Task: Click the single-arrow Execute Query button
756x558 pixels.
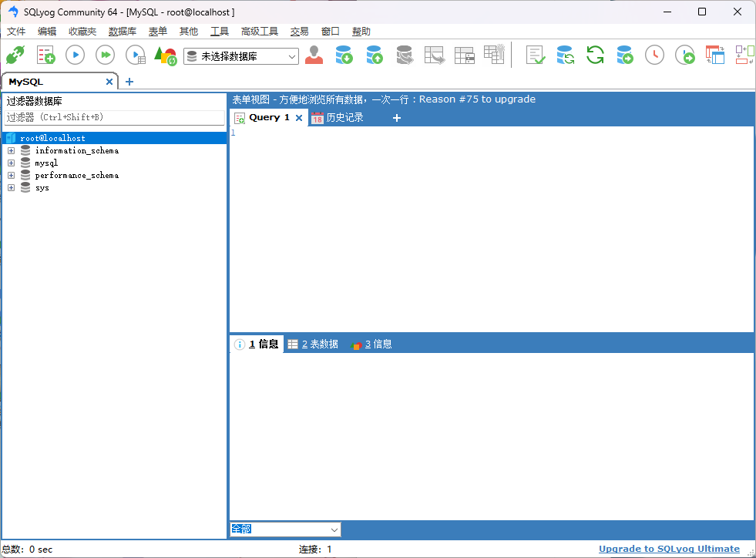Action: pos(75,55)
